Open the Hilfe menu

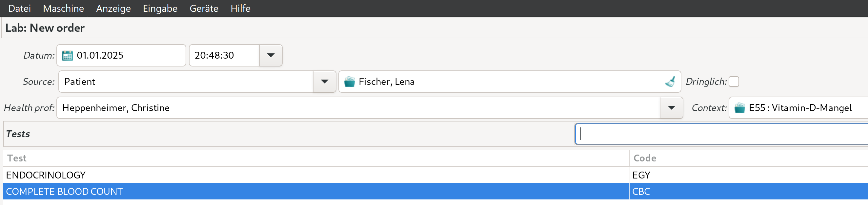(240, 9)
